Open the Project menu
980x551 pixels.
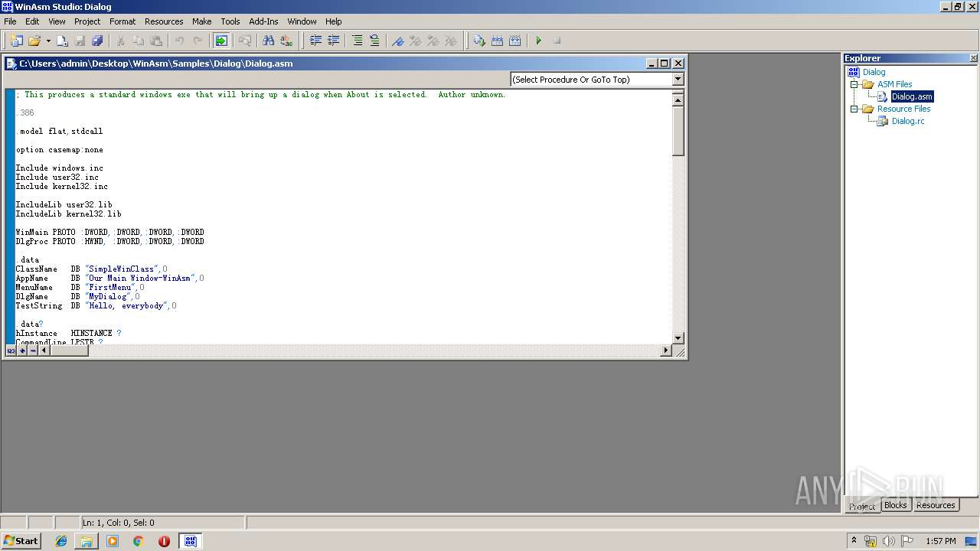tap(87, 21)
